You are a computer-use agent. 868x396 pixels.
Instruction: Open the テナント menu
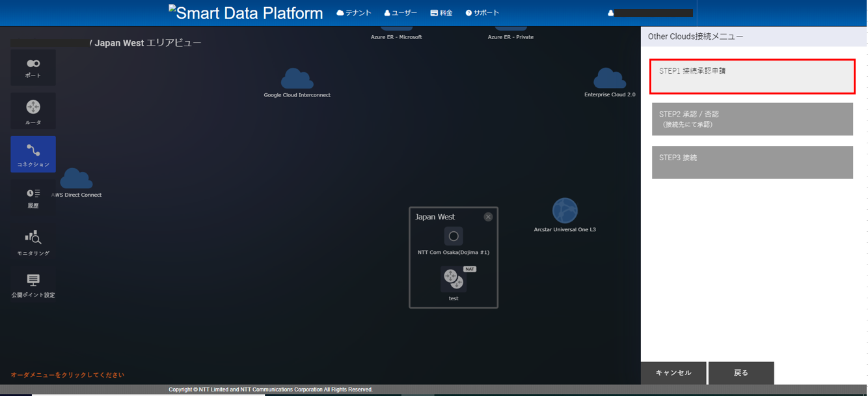[354, 13]
